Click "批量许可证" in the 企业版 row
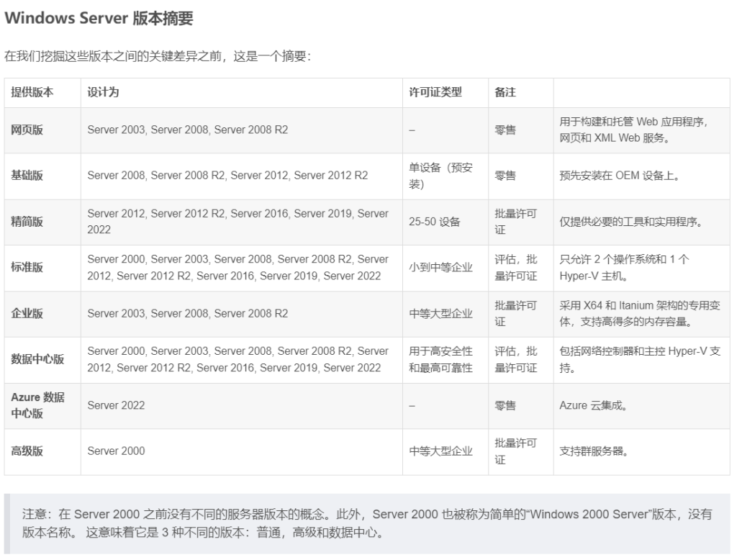 515,313
